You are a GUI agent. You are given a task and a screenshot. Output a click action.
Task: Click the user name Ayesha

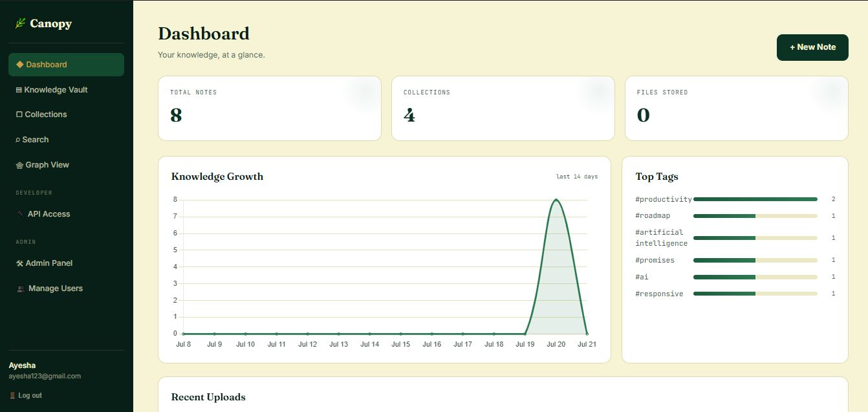[x=22, y=365]
